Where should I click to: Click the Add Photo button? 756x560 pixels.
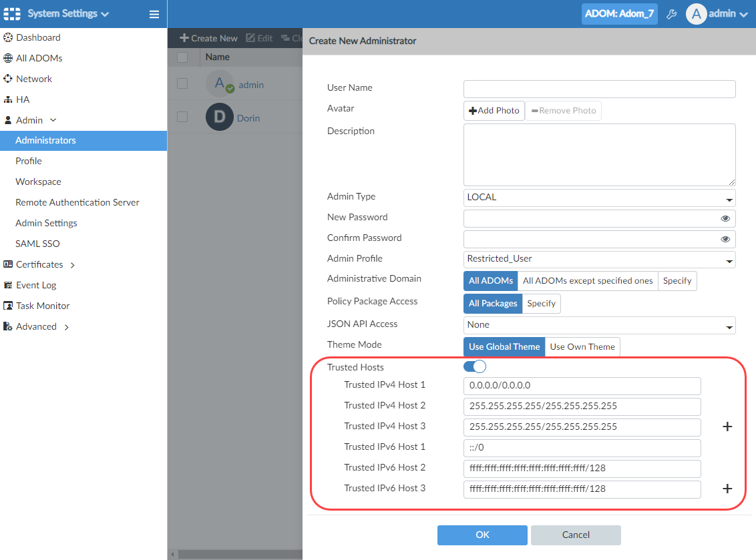(494, 111)
